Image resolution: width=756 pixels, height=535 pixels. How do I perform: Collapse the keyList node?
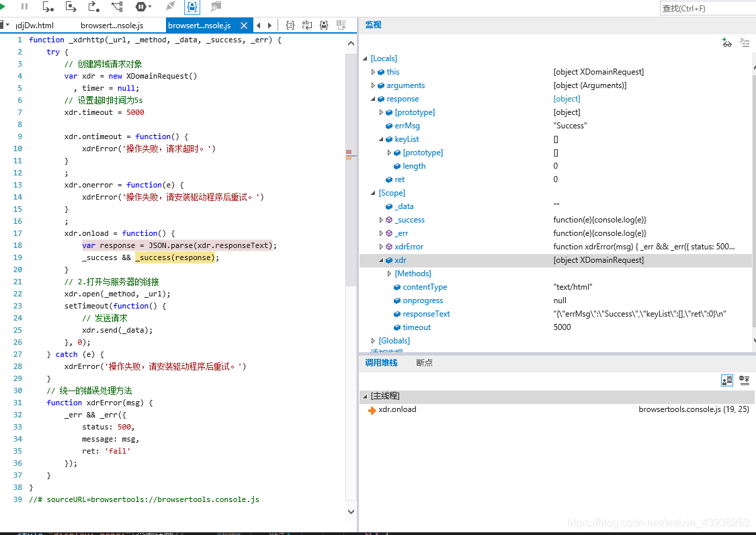click(381, 139)
